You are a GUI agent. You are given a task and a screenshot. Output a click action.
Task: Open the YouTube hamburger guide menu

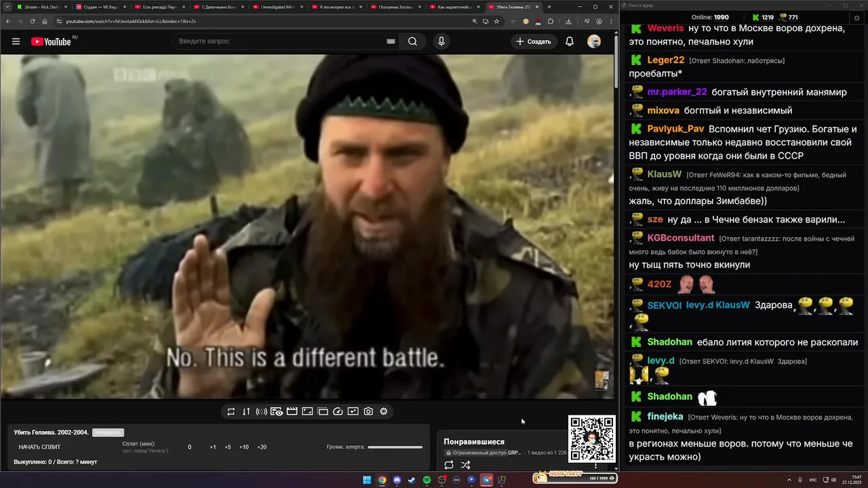pos(16,41)
